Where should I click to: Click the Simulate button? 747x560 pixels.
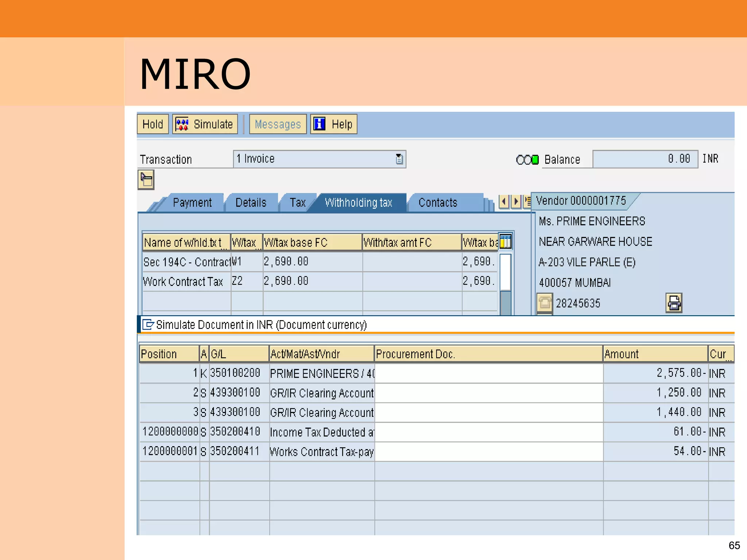pyautogui.click(x=205, y=124)
